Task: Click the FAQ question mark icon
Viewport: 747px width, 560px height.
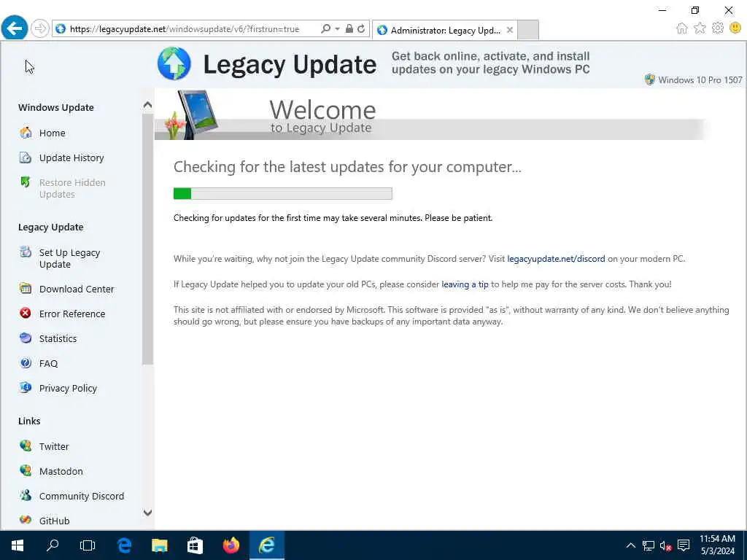Action: click(x=26, y=363)
